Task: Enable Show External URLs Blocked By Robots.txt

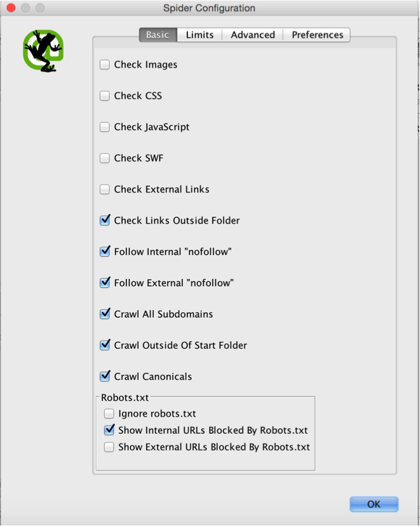Action: point(109,447)
